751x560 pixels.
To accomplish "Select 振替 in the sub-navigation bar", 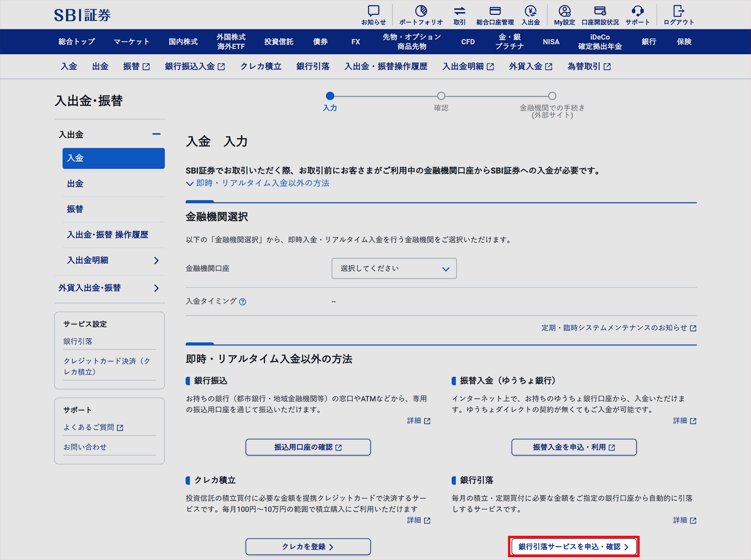I will [x=136, y=66].
